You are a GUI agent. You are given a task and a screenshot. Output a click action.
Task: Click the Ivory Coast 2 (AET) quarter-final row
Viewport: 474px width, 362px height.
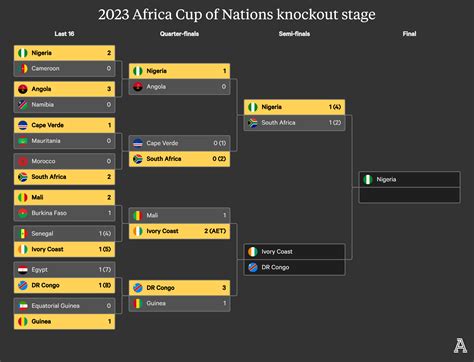tap(179, 231)
